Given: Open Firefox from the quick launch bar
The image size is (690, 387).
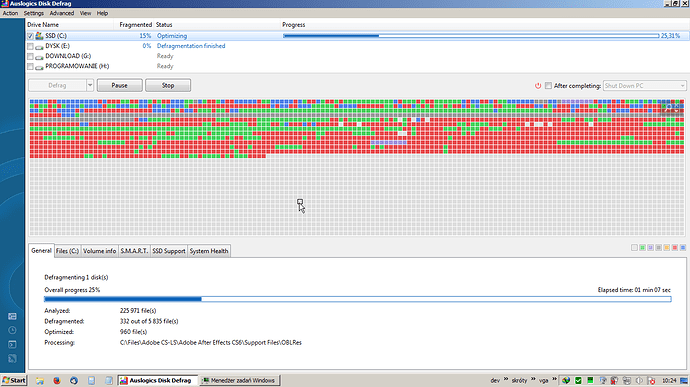Looking at the screenshot, I should click(x=57, y=380).
